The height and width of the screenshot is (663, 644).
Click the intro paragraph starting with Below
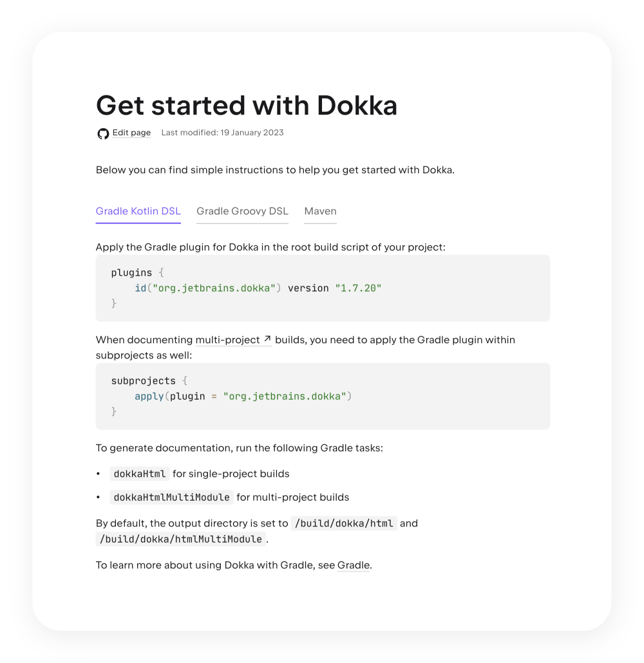pos(275,170)
